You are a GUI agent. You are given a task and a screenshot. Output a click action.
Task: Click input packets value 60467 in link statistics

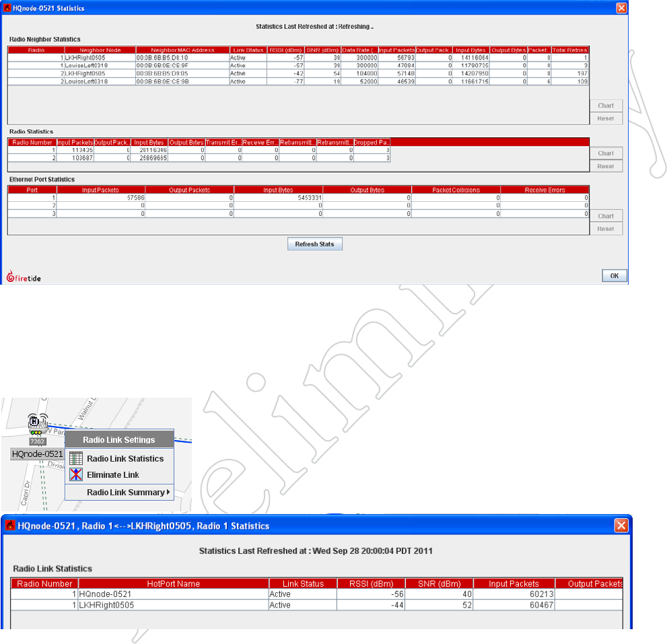pos(542,605)
